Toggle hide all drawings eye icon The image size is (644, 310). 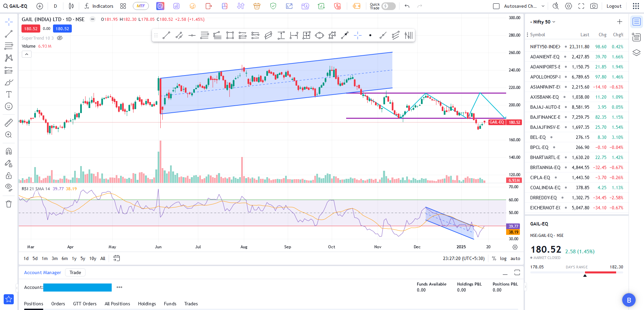[x=9, y=187]
